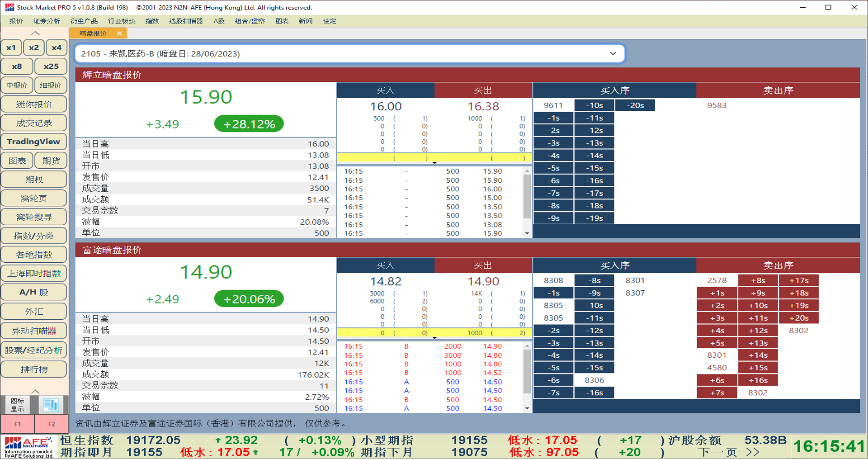868x459 pixels.
Task: Open the 新闻 menu
Action: pos(306,21)
